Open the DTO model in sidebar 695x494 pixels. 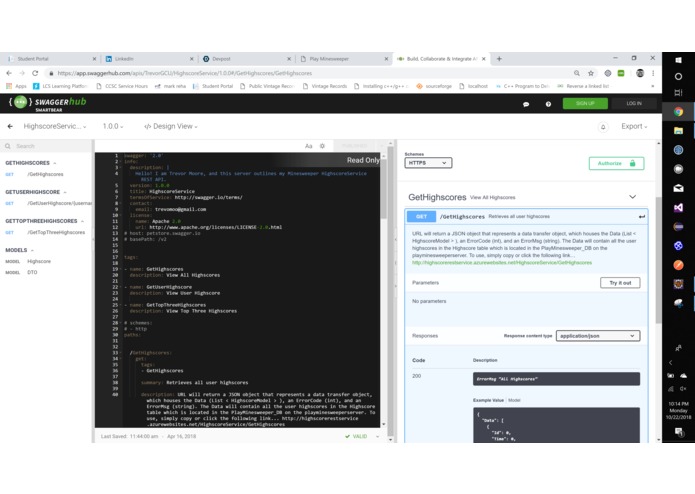click(32, 272)
